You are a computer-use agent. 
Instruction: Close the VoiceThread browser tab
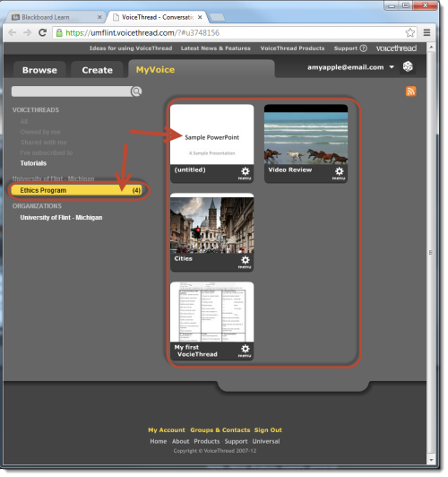pos(200,17)
